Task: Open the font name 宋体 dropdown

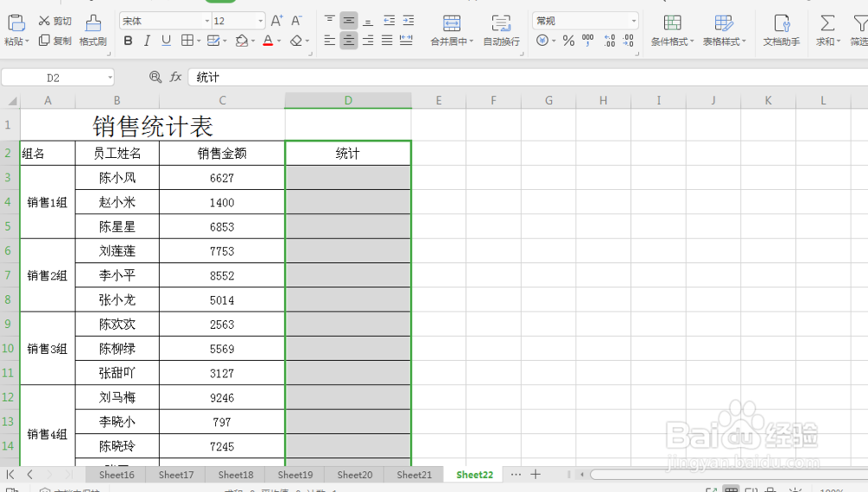Action: [x=207, y=21]
